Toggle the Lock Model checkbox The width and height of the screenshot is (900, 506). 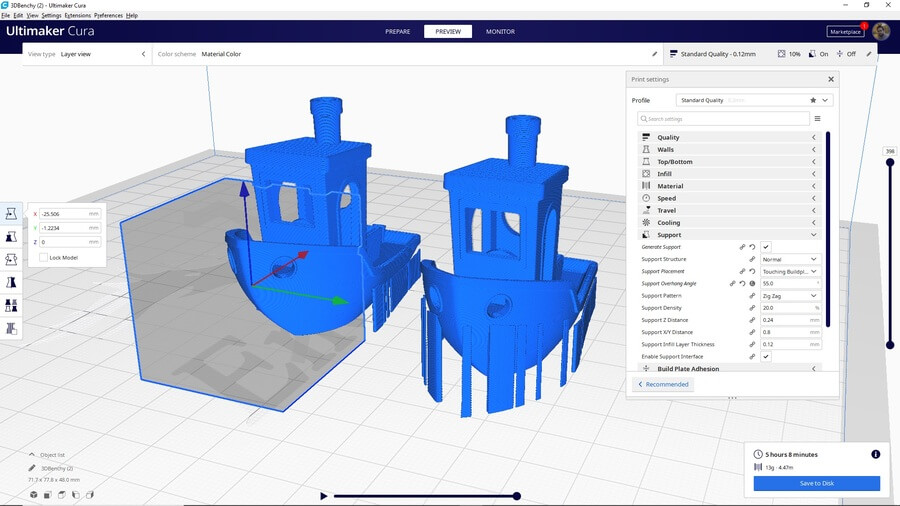coord(43,257)
